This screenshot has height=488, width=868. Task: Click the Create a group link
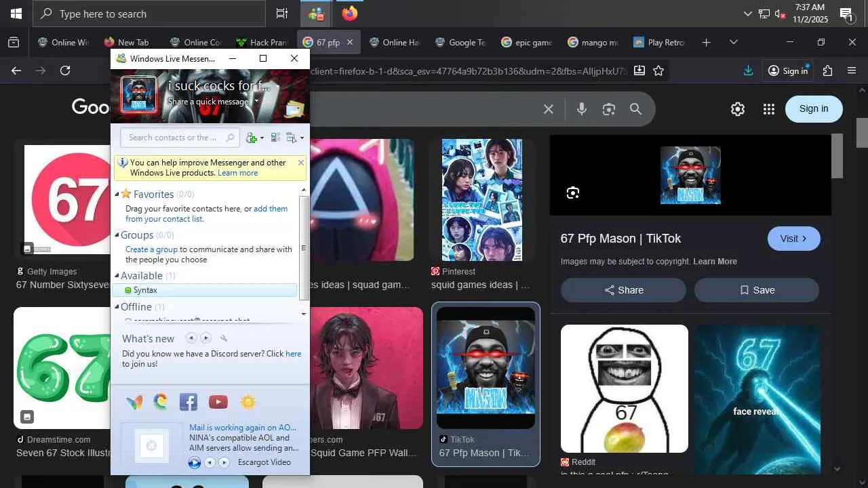pos(151,249)
